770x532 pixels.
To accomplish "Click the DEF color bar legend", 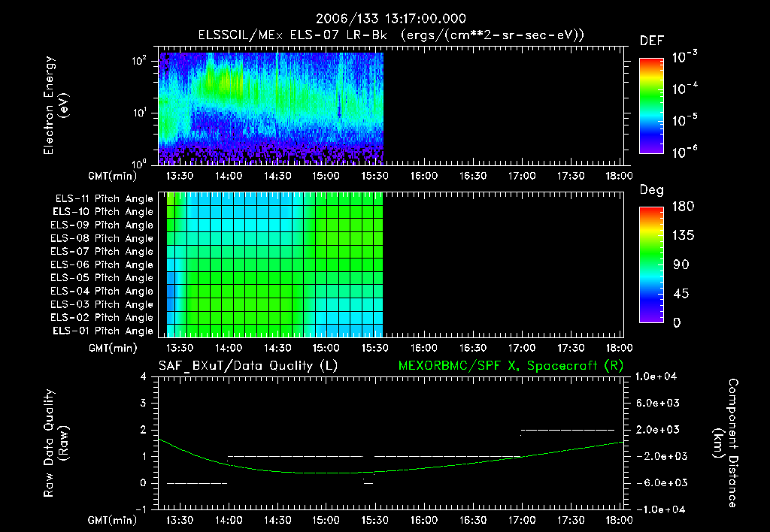I will click(651, 105).
